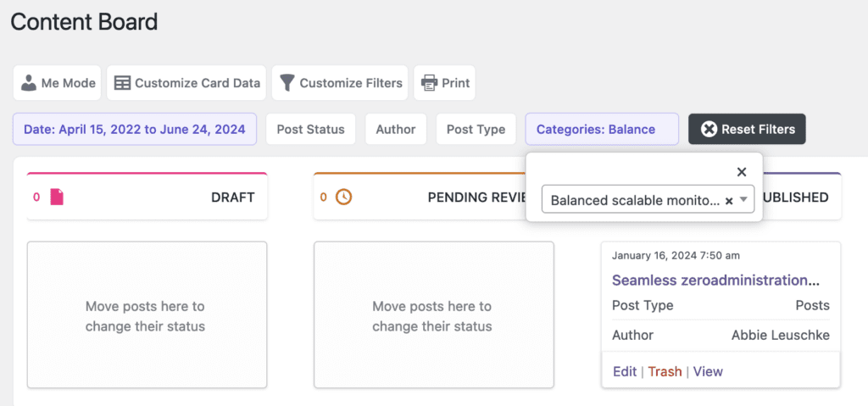Open Customize Filters

tap(340, 83)
